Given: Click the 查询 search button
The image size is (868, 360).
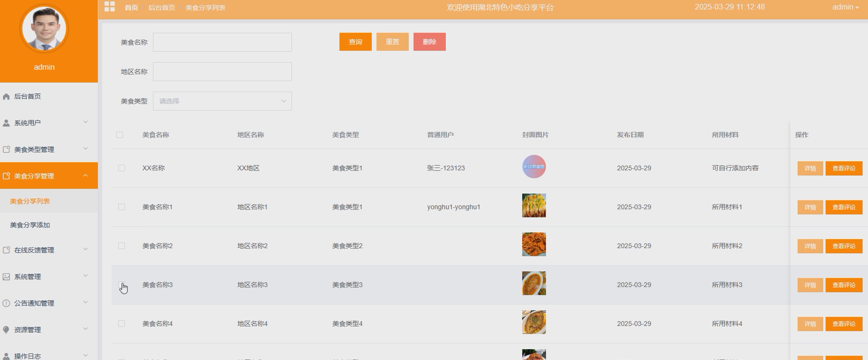Looking at the screenshot, I should click(355, 42).
